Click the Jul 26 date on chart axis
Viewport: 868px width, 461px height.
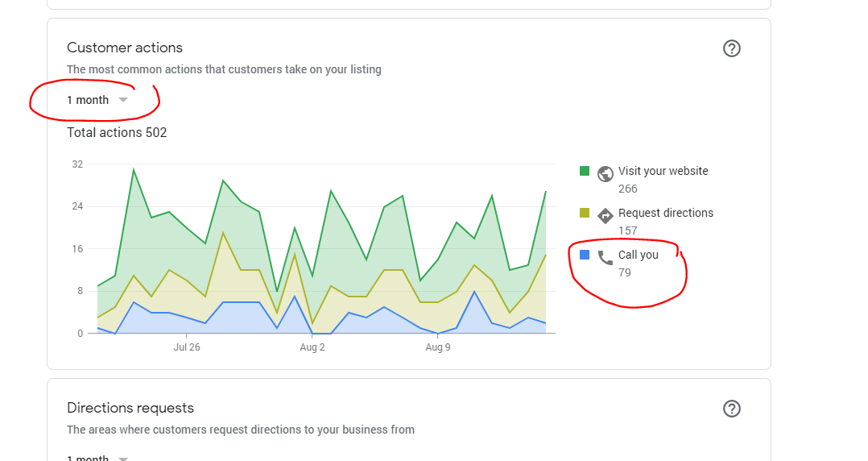pos(186,347)
